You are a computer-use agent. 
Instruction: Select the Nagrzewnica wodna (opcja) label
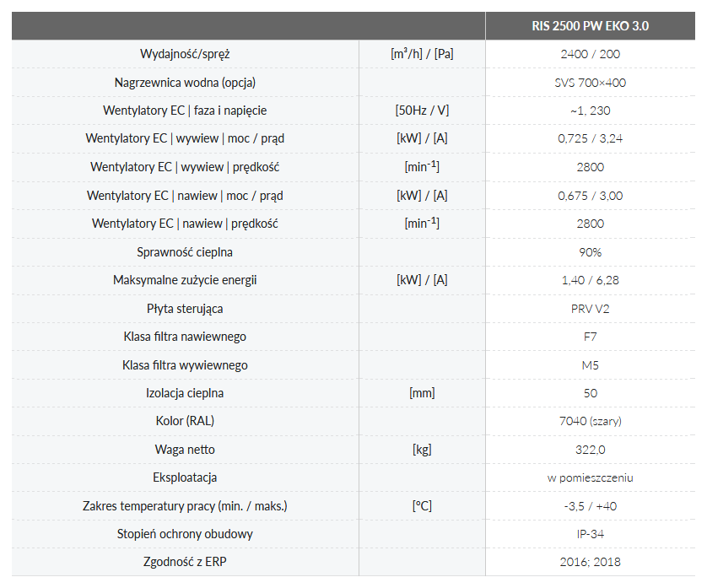(185, 83)
